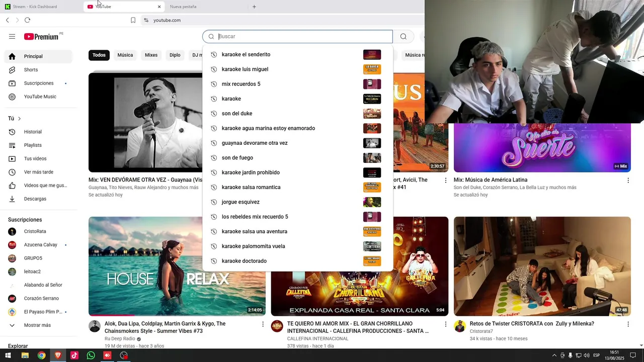Choose suggestion son de fuego
This screenshot has width=644, height=362.
(297, 158)
